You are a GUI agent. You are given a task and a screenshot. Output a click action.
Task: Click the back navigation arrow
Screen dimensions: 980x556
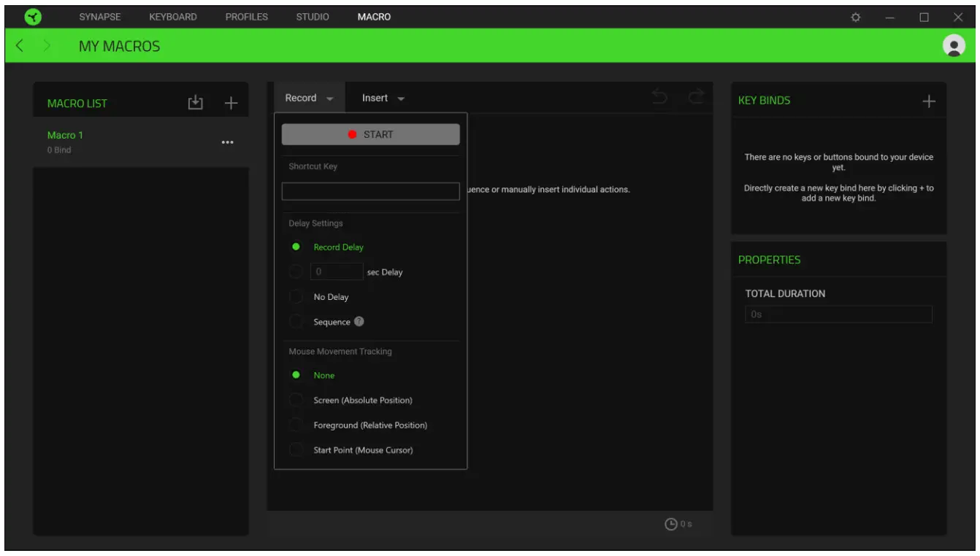(x=20, y=46)
